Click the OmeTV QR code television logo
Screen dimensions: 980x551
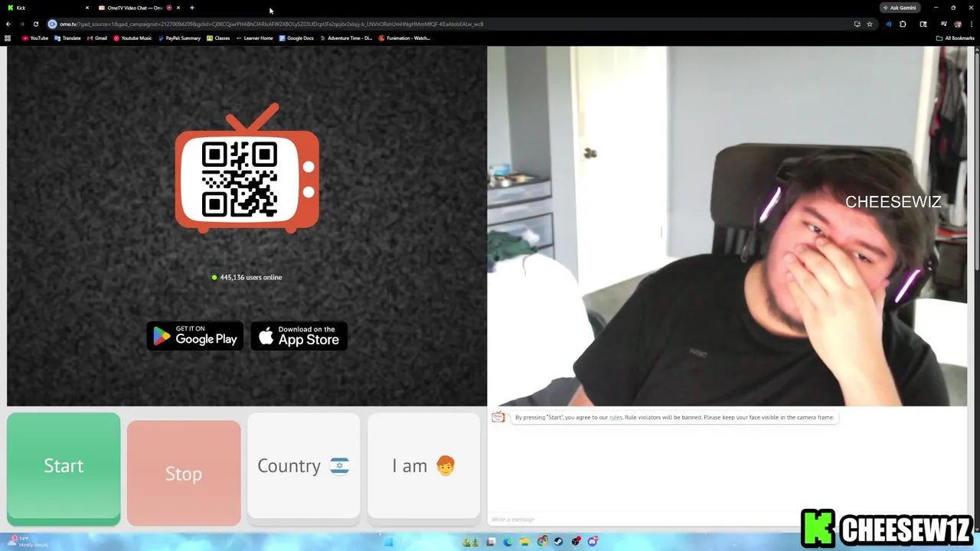coord(247,168)
